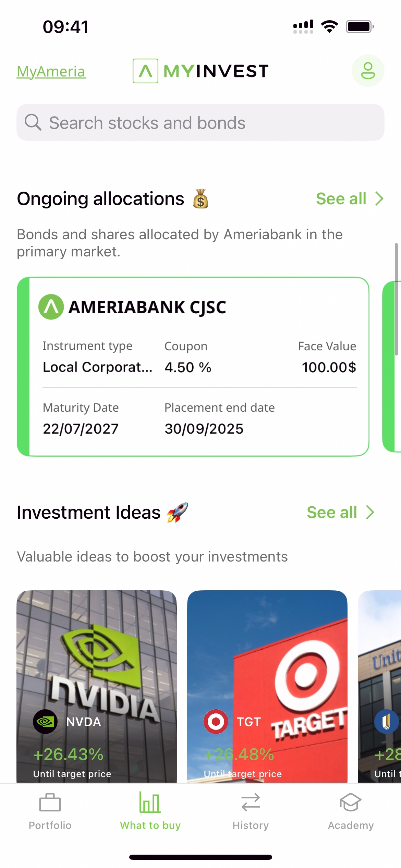The height and width of the screenshot is (868, 401).
Task: Tap the TGT ticker logo icon
Action: (x=216, y=721)
